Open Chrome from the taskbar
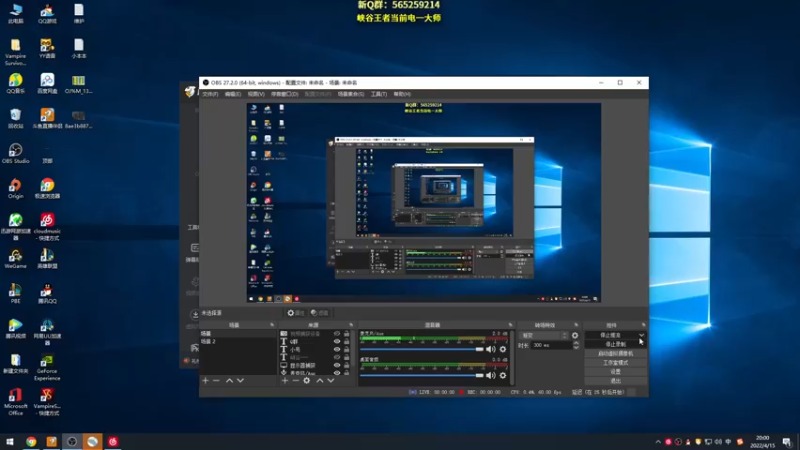Image resolution: width=800 pixels, height=450 pixels. pyautogui.click(x=31, y=441)
